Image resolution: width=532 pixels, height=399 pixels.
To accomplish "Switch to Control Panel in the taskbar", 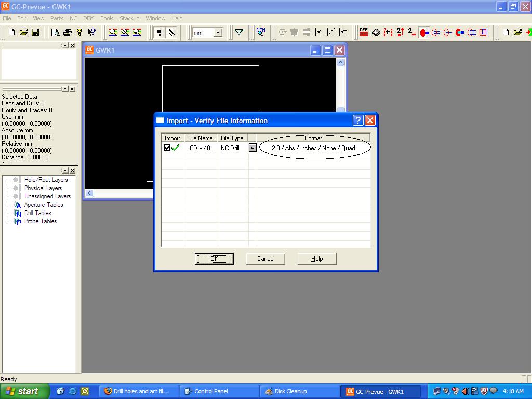I will point(219,391).
